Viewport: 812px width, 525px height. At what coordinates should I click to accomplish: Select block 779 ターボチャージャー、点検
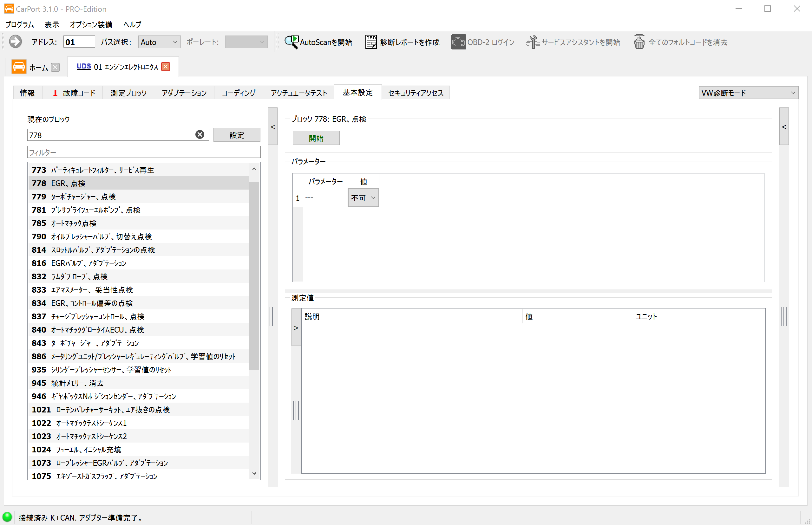[x=139, y=196]
